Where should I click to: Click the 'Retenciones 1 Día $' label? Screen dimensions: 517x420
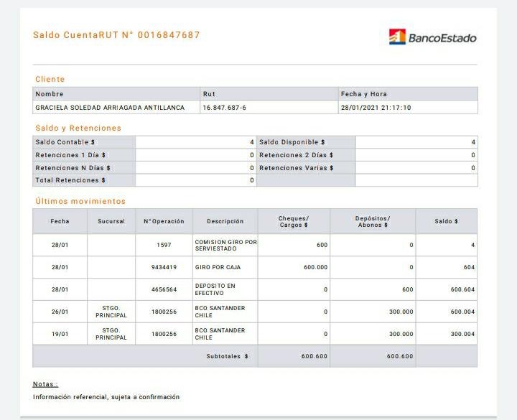point(70,155)
